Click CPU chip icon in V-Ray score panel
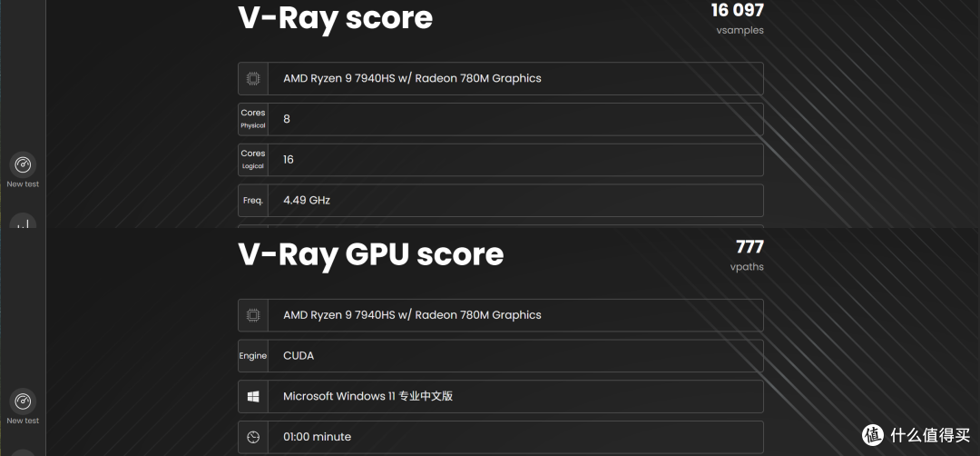 click(x=253, y=79)
